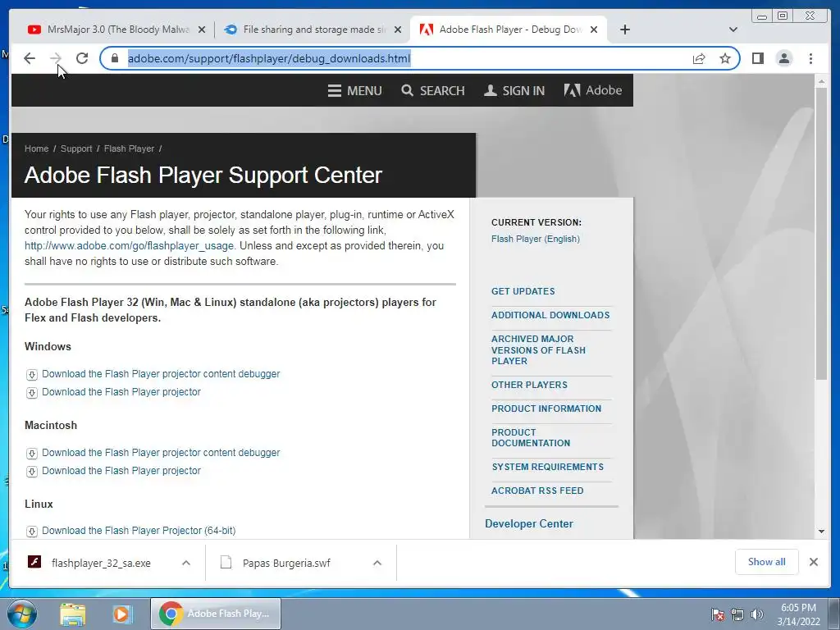Open Archived Major Versions of Flash Player
Screen dimensions: 840x630
click(x=538, y=349)
